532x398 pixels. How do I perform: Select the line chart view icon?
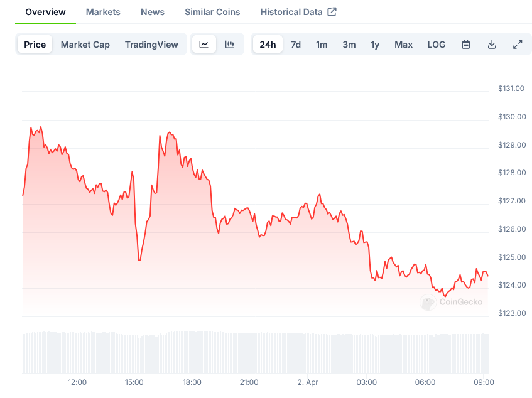coord(204,44)
